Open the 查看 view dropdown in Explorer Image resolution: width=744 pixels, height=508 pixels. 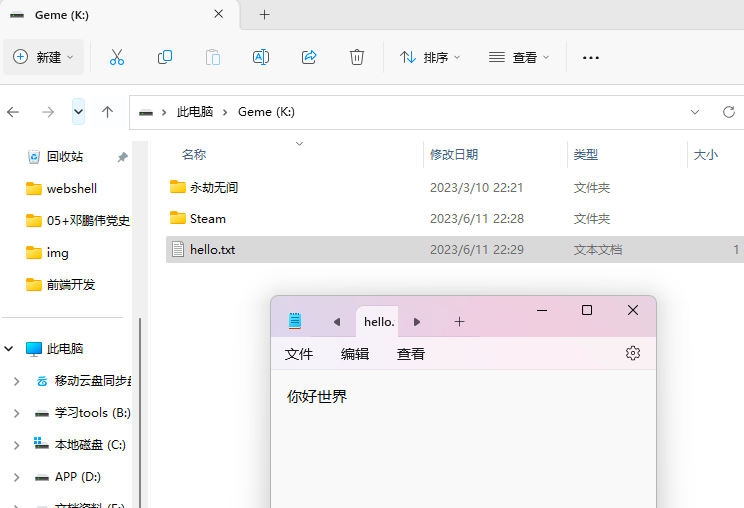pos(519,58)
